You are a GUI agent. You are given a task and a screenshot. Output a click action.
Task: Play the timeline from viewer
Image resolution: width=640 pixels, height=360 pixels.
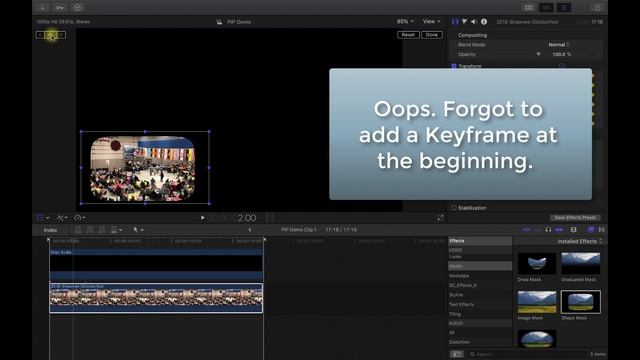pyautogui.click(x=202, y=218)
